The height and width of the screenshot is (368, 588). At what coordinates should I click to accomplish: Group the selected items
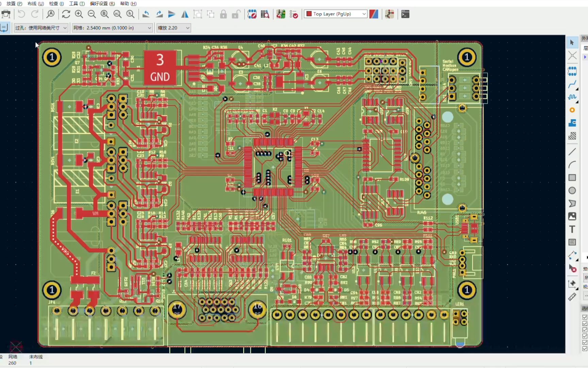tap(198, 14)
